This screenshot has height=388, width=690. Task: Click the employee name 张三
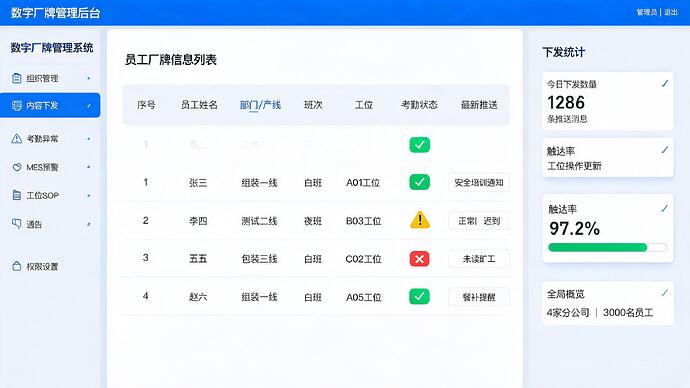click(198, 183)
